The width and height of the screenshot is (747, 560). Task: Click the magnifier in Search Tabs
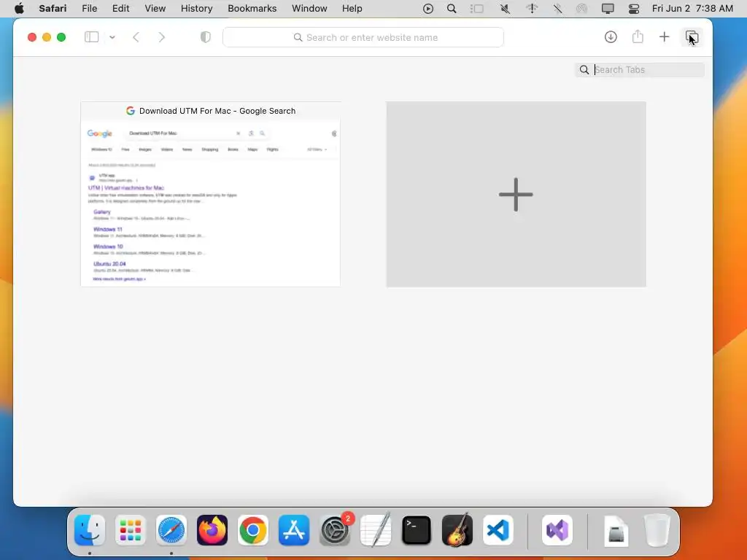(x=584, y=69)
